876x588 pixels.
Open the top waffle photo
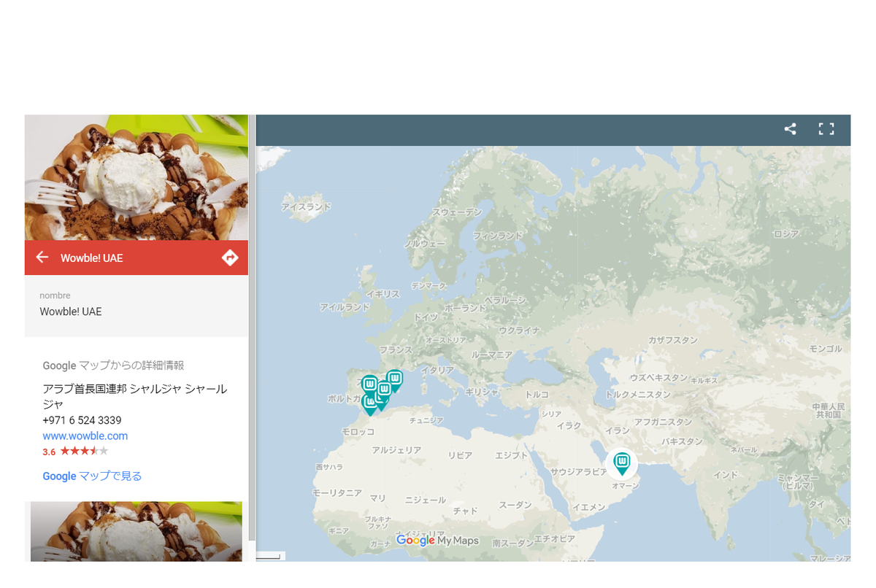(x=137, y=177)
